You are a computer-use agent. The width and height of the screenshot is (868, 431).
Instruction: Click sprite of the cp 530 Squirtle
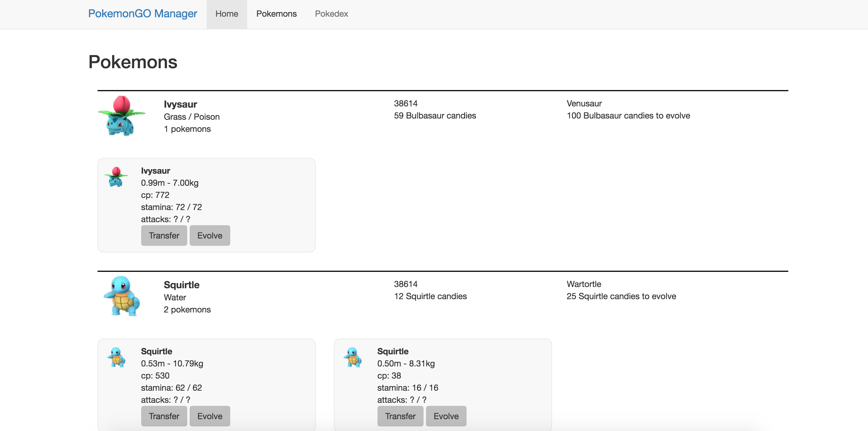click(x=116, y=357)
